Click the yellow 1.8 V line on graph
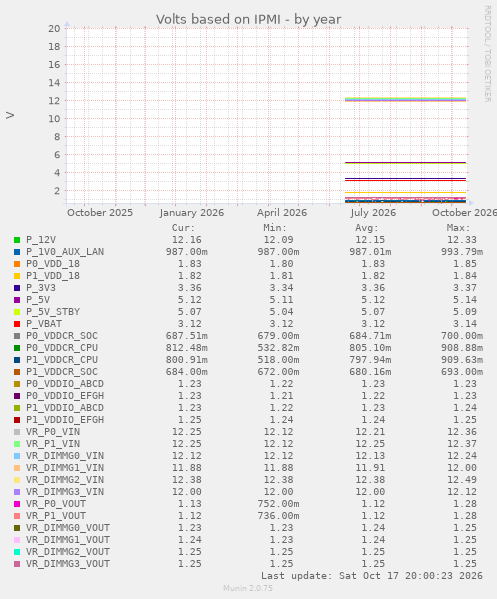Viewport: 497px width, 599px height. [405, 192]
